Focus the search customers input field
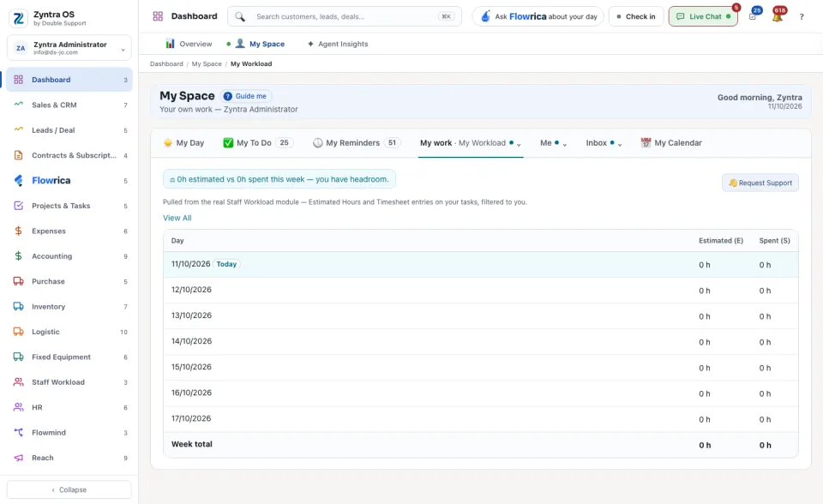The image size is (823, 504). [x=346, y=17]
